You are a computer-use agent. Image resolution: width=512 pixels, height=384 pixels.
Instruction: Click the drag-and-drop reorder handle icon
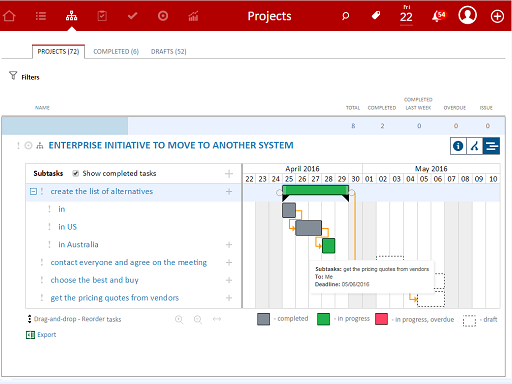pos(29,319)
